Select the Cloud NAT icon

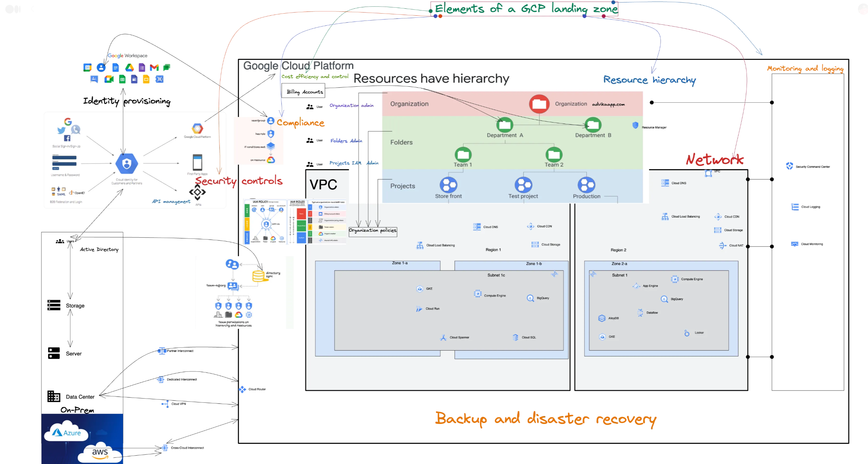pos(722,245)
